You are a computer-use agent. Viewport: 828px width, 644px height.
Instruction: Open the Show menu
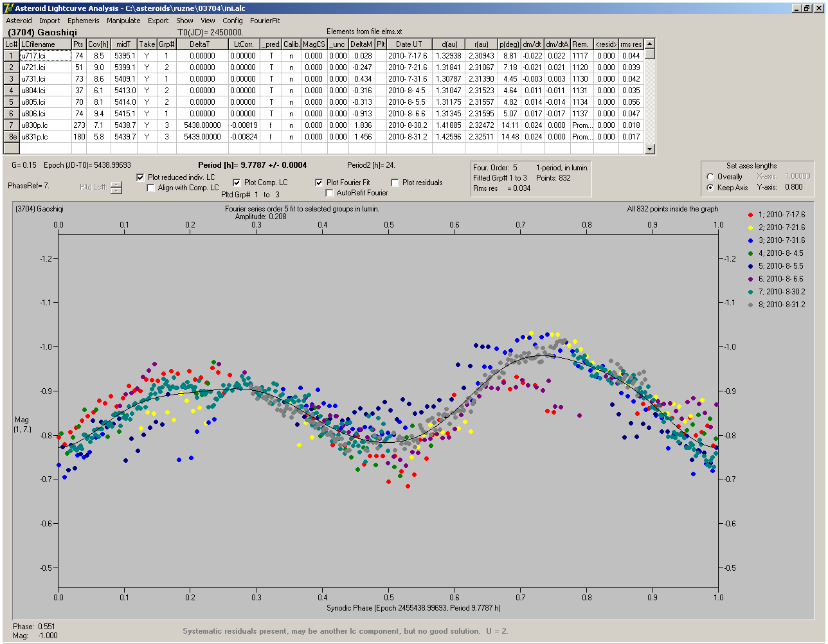[x=184, y=21]
